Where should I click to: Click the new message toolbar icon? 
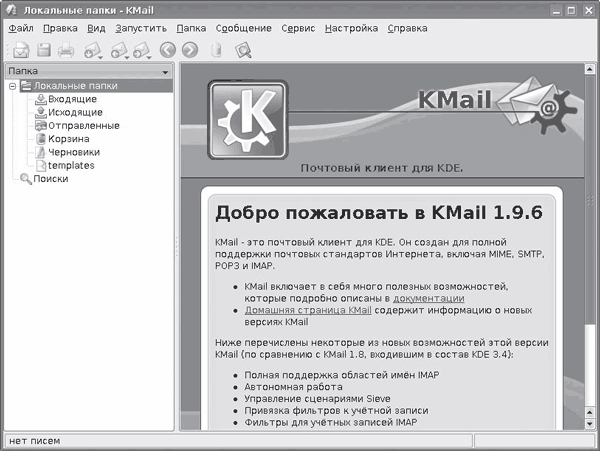20,49
